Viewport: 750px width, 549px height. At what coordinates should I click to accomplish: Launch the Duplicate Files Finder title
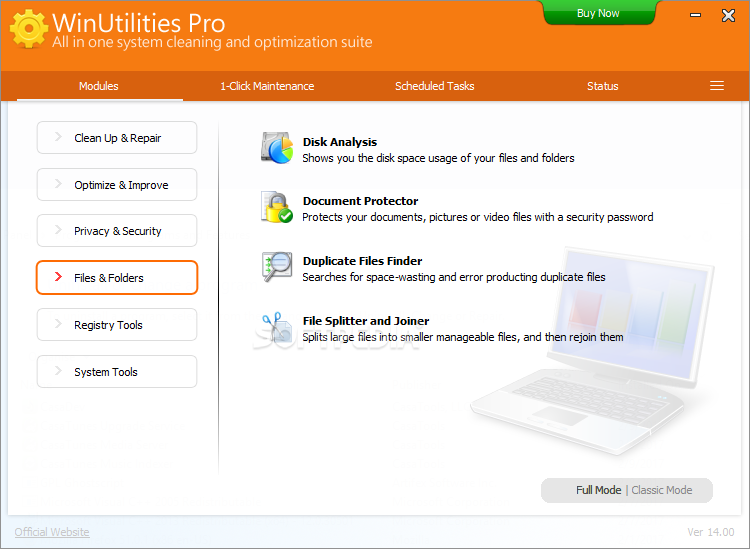(x=362, y=261)
